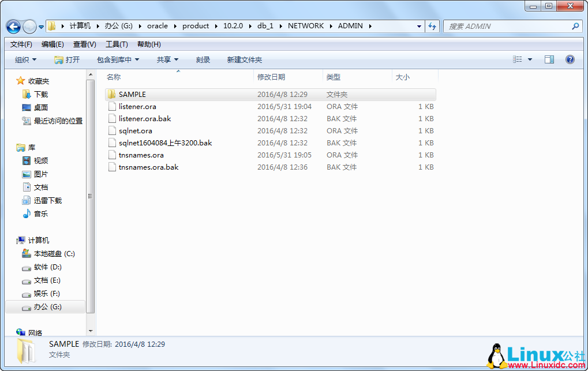
Task: Open the 文件(F) menu
Action: [x=21, y=44]
